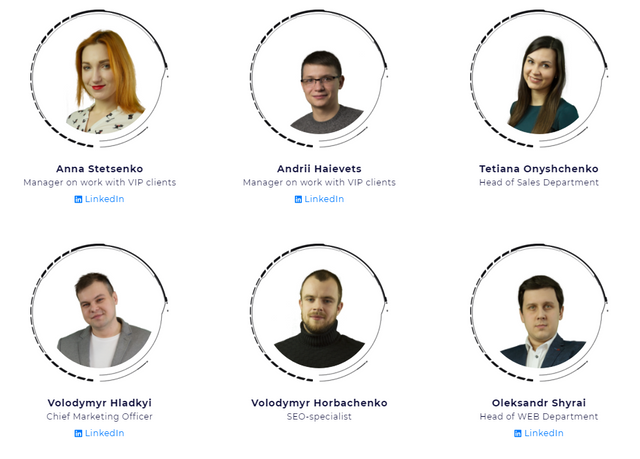The height and width of the screenshot is (459, 640).
Task: Select Andrii Haievets's profile photo
Action: [319, 79]
